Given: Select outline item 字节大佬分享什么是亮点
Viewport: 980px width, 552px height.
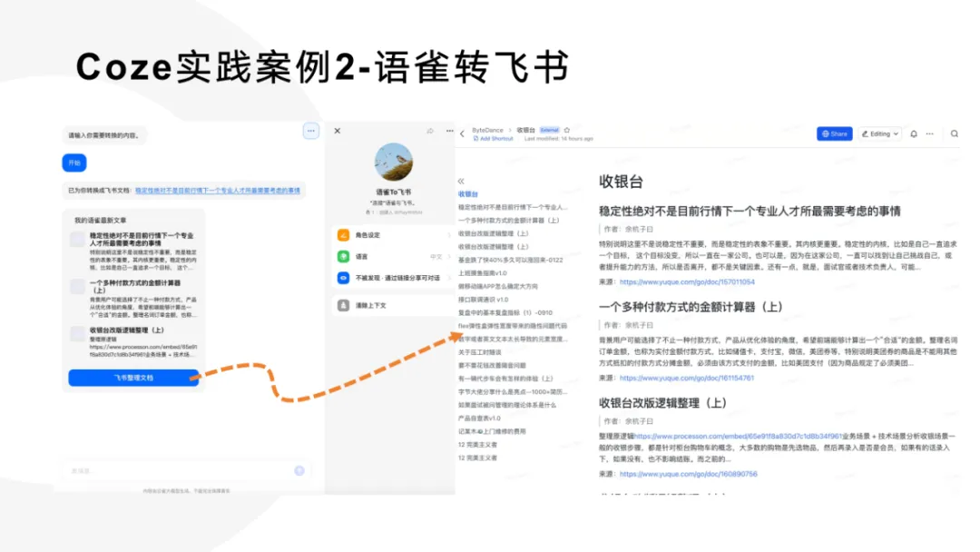Looking at the screenshot, I should pos(513,391).
